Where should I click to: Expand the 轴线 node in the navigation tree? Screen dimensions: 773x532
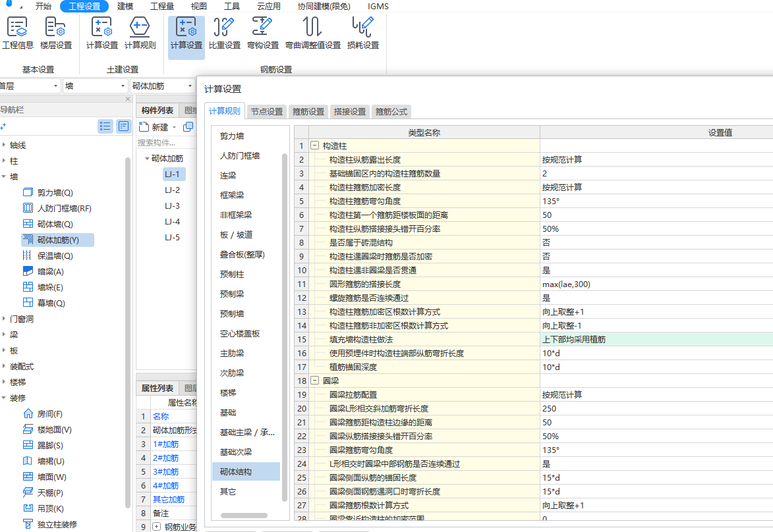tap(4, 145)
